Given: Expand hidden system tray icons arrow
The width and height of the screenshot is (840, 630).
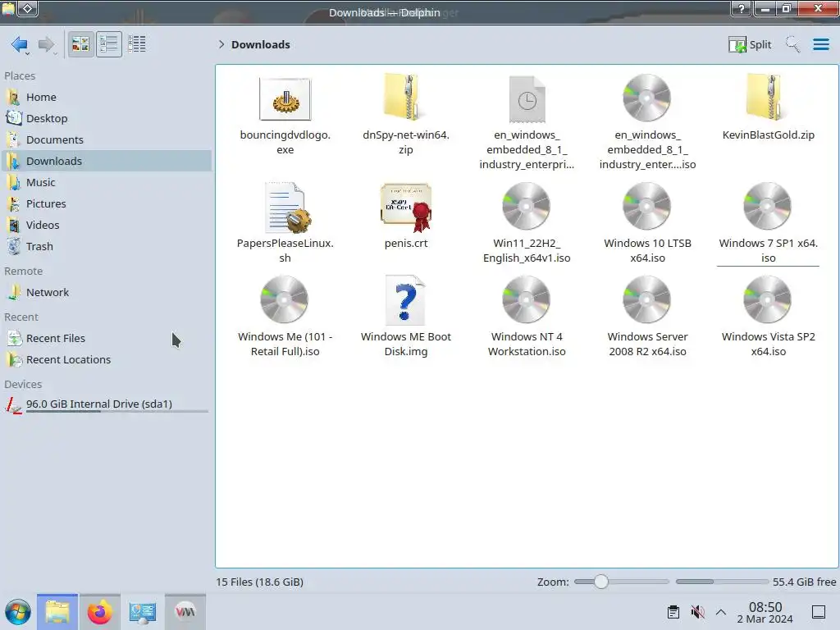Looking at the screenshot, I should coord(721,612).
